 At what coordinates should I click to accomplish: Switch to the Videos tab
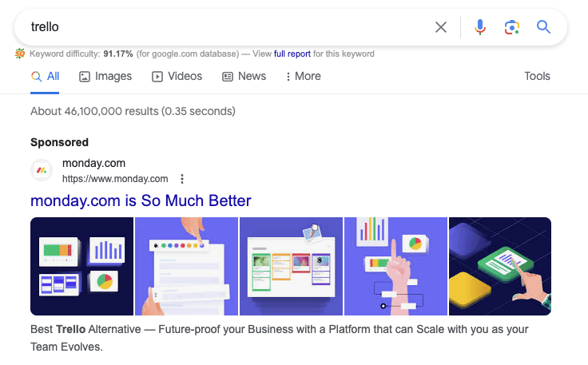click(177, 77)
